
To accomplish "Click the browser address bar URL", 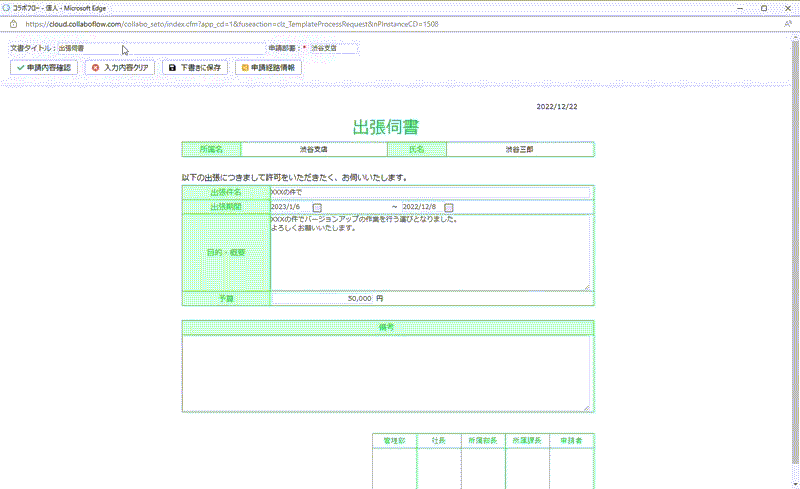I will [232, 24].
